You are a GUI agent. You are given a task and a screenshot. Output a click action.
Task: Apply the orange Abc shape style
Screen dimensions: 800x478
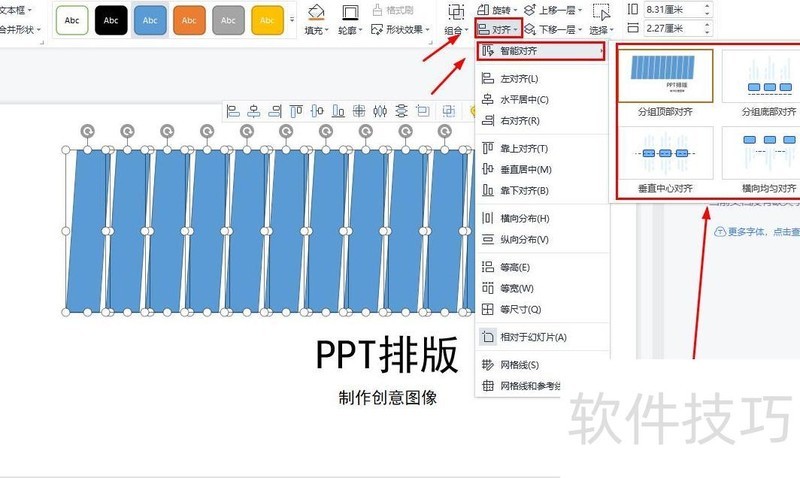click(x=189, y=20)
